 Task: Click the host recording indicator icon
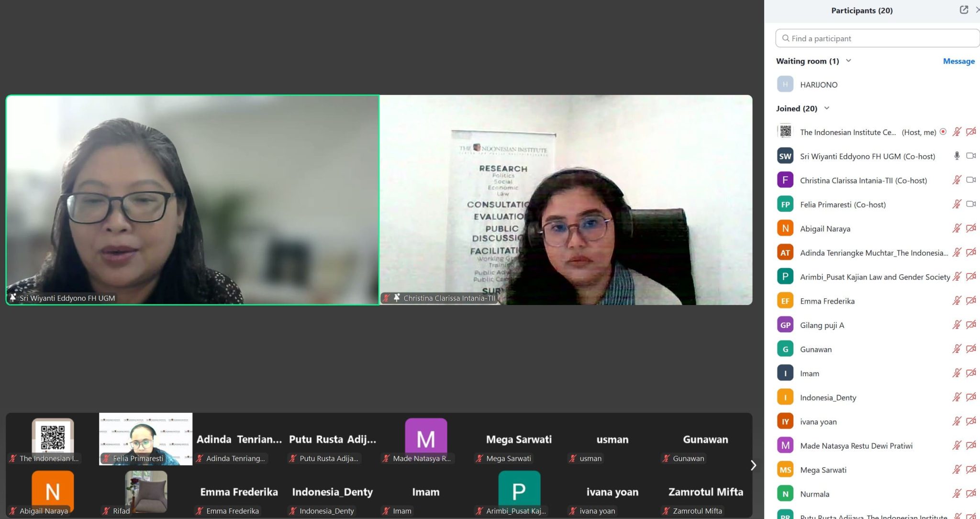(x=943, y=132)
